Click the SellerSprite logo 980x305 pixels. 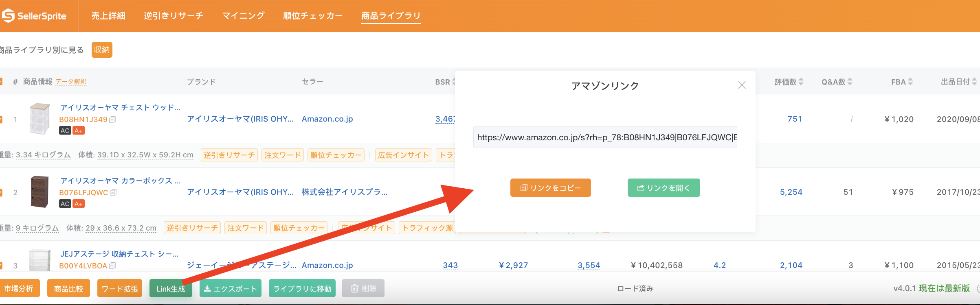click(x=34, y=16)
